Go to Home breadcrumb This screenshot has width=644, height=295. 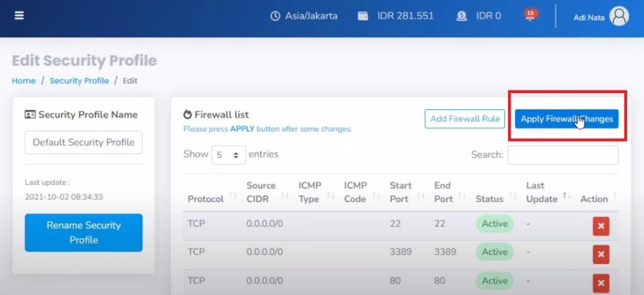coord(24,81)
